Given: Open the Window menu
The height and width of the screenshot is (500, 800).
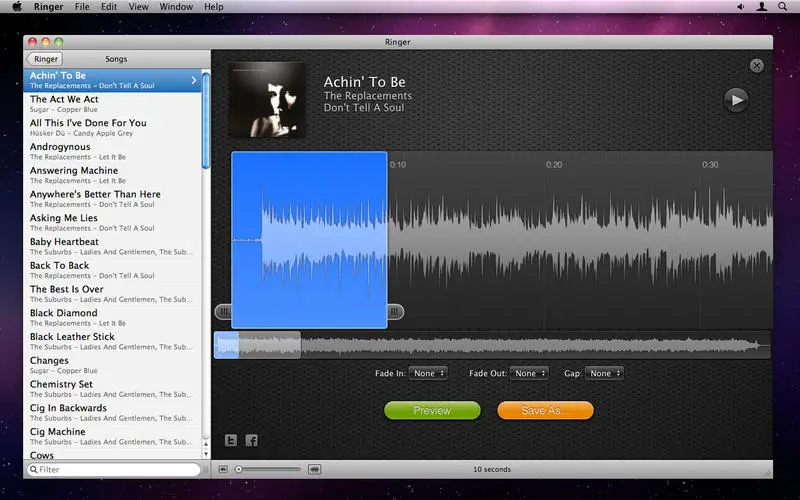Looking at the screenshot, I should point(176,7).
